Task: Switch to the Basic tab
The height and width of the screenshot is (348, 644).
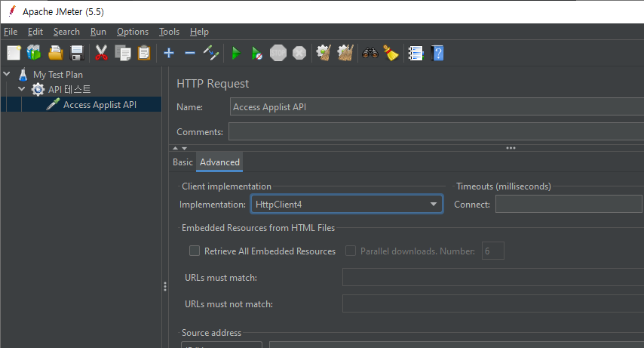Action: pyautogui.click(x=182, y=162)
